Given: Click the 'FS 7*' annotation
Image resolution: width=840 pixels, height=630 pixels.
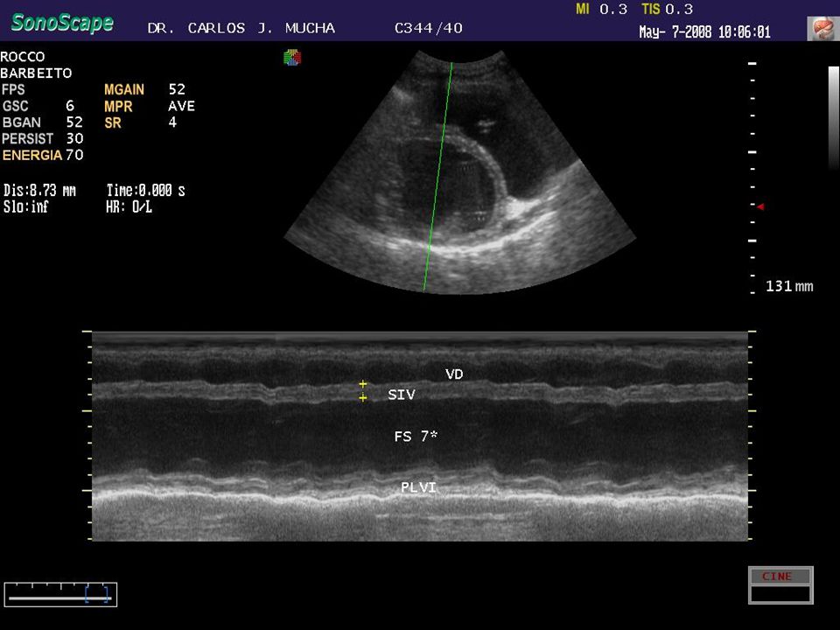Looking at the screenshot, I should tap(416, 436).
